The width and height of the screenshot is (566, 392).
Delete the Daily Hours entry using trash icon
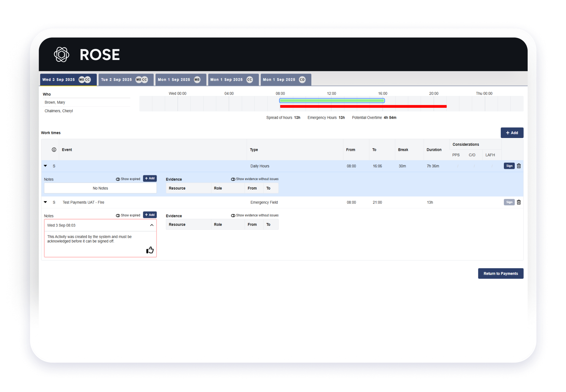(x=518, y=166)
